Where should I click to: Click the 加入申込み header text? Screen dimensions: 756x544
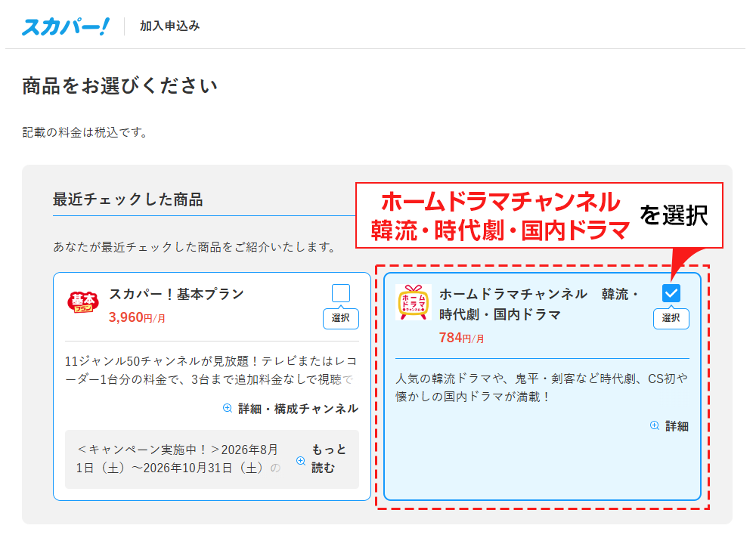coord(169,26)
